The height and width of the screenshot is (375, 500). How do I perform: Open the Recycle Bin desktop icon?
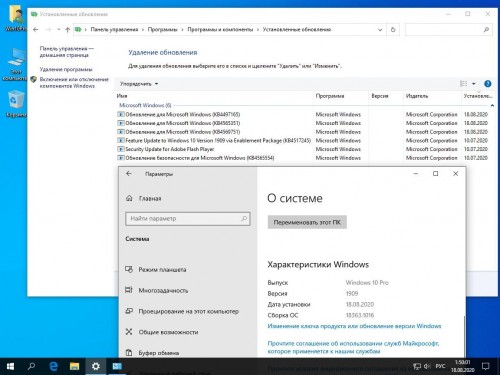15,105
